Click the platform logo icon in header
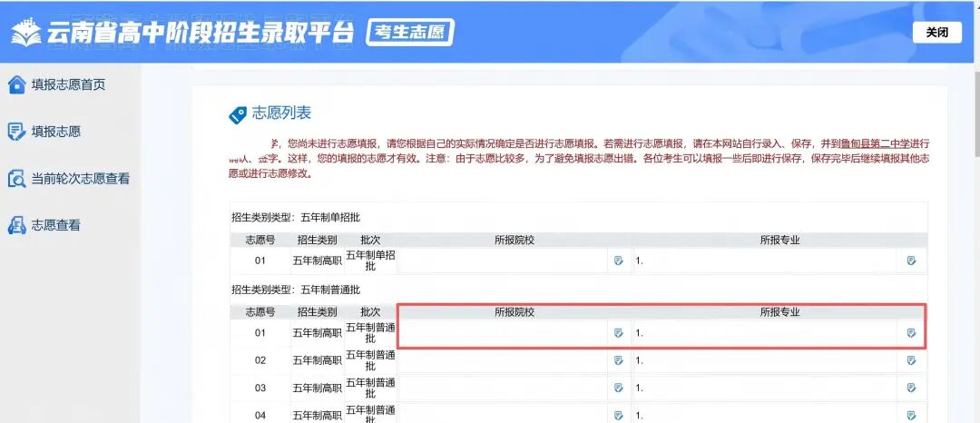 (x=26, y=32)
